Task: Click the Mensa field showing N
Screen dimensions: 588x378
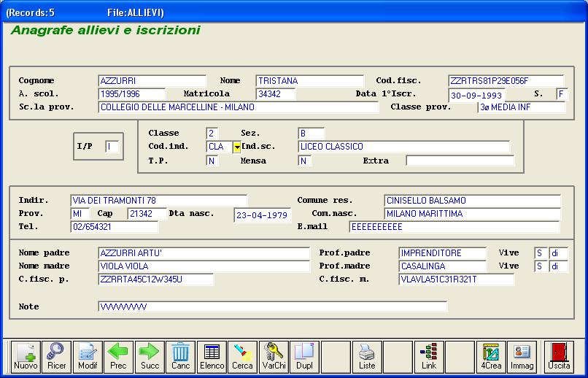Action: [304, 161]
